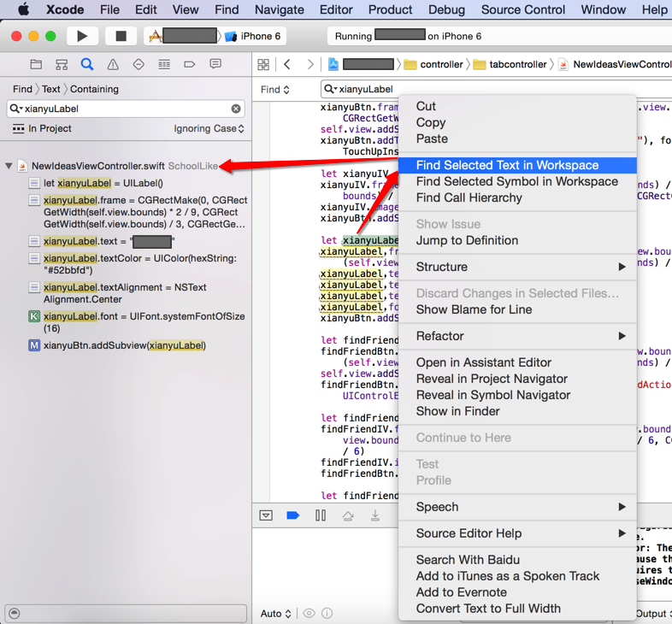Choose Add to Evernote
This screenshot has width=672, height=624.
517,592
